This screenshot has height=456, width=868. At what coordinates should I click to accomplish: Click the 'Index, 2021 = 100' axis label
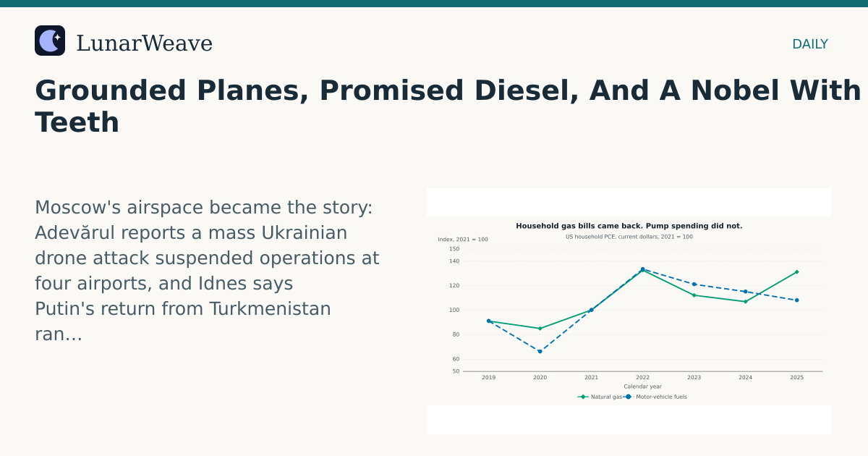[x=463, y=240]
